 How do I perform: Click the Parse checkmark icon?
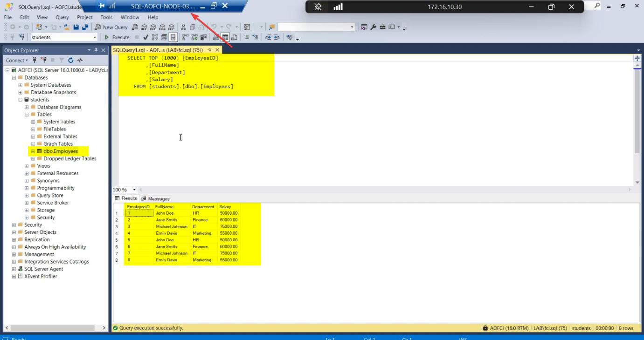click(x=145, y=37)
